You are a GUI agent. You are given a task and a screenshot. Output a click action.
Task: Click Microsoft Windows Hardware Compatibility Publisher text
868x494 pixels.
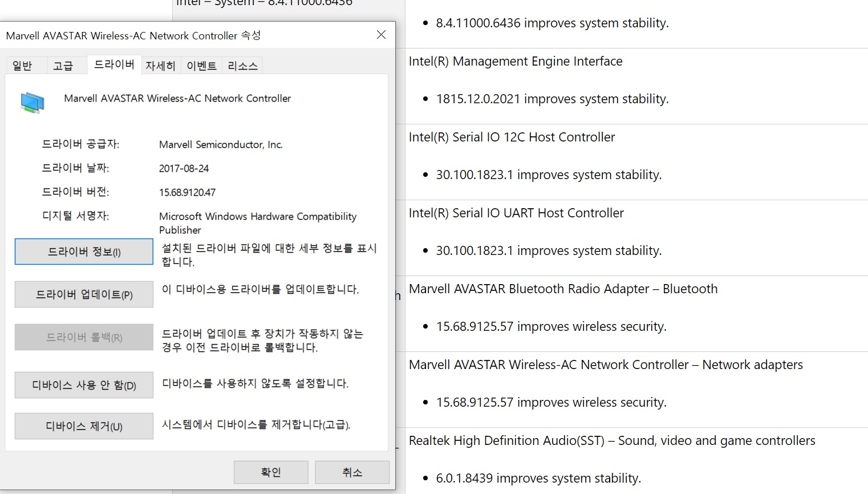(258, 223)
